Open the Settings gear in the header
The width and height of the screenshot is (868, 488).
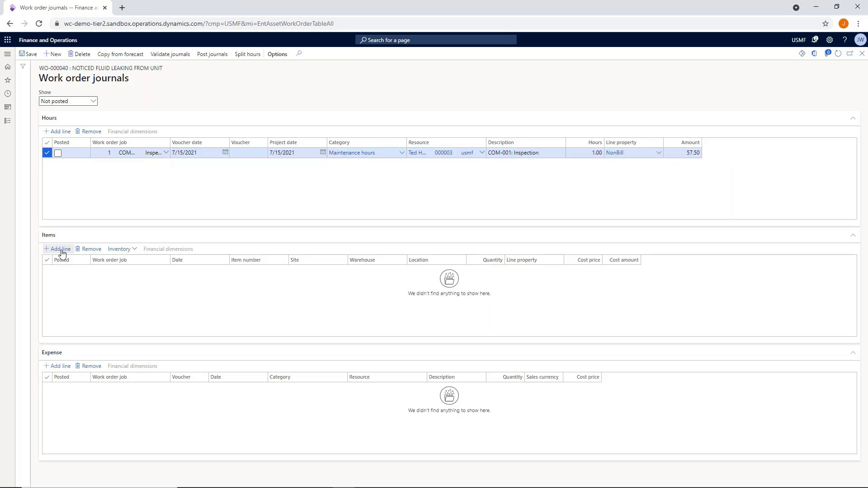(830, 40)
